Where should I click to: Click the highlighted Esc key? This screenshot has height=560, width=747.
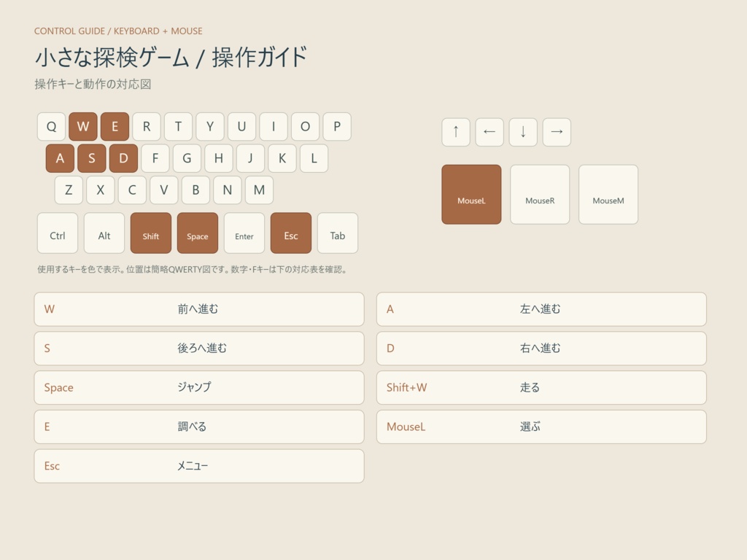(291, 233)
